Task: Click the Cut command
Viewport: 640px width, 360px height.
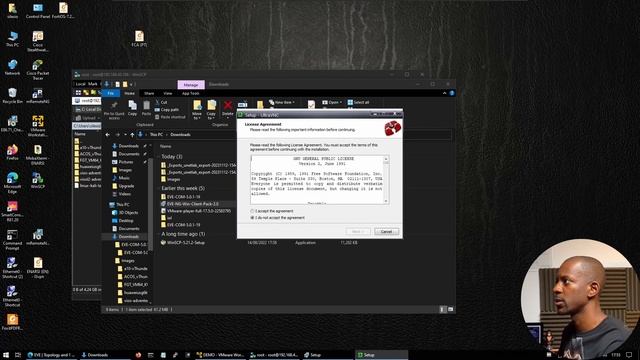Action: pyautogui.click(x=161, y=102)
